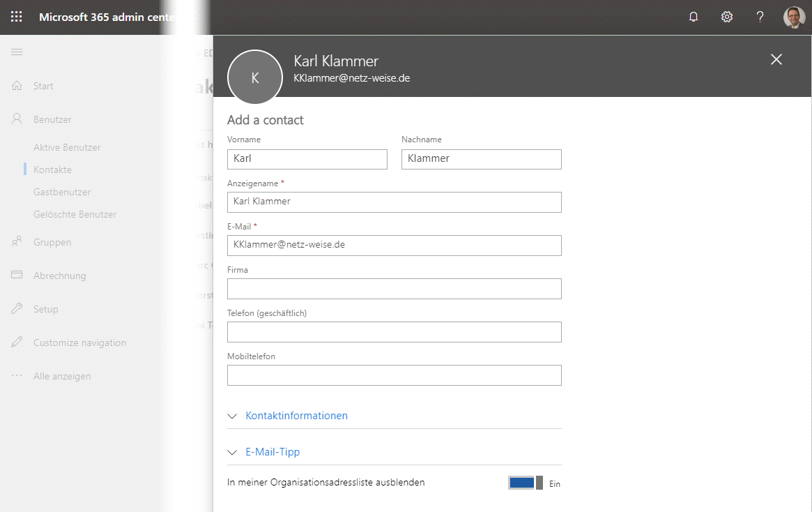
Task: Select Kontakte in the sidebar
Action: pyautogui.click(x=52, y=170)
